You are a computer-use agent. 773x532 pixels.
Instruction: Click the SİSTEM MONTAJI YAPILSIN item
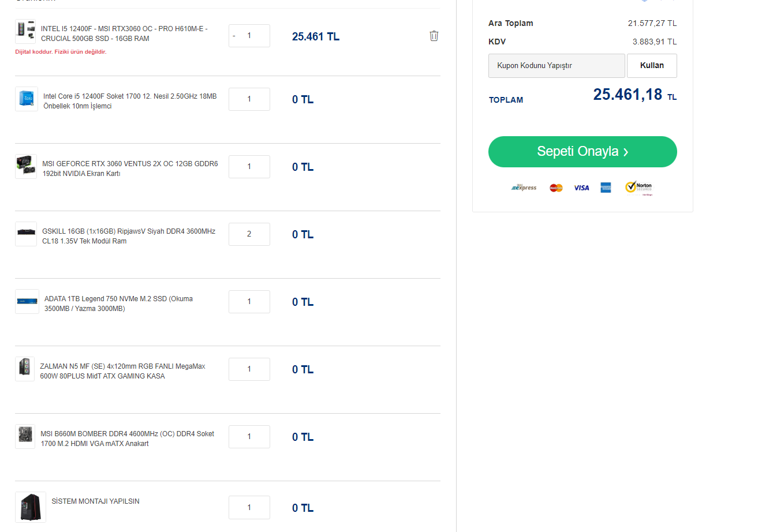coord(95,501)
